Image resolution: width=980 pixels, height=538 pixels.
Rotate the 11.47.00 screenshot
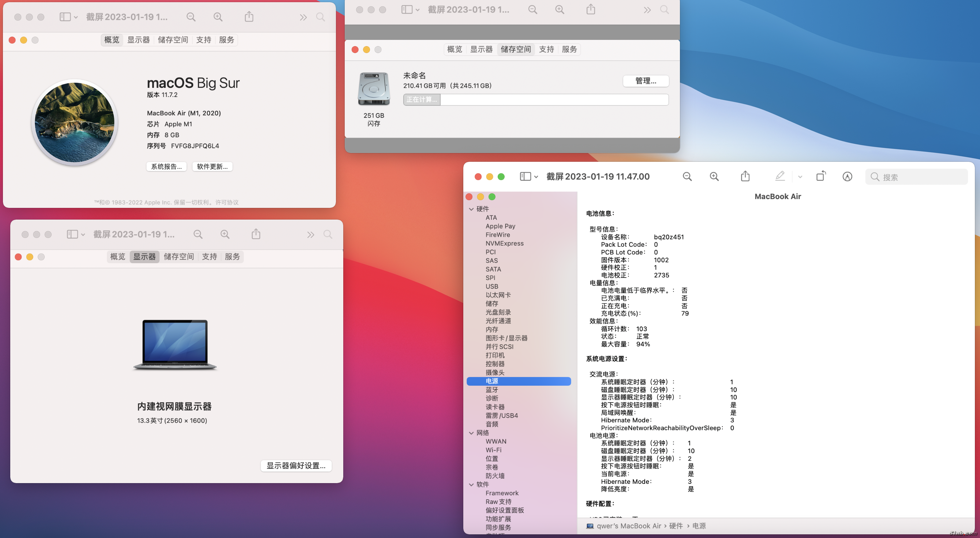[820, 176]
